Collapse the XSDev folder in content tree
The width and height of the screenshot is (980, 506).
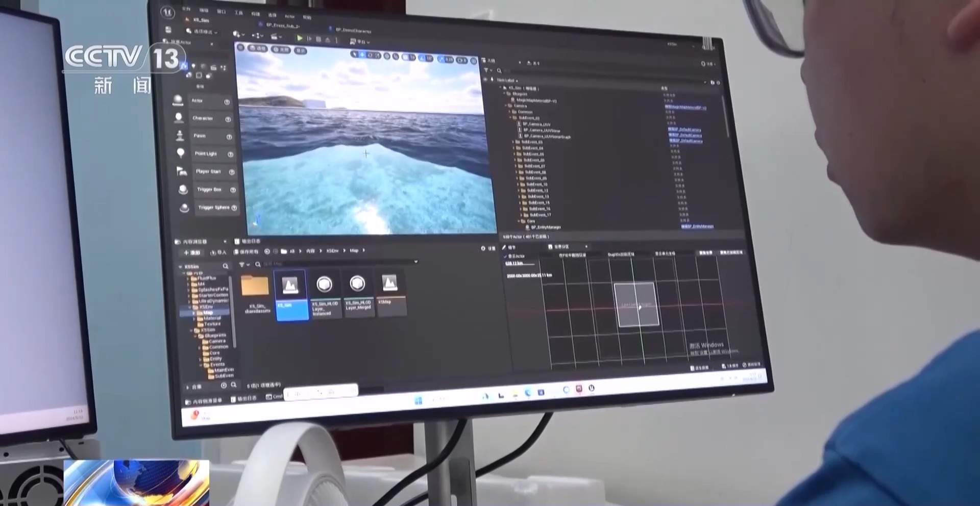click(190, 307)
